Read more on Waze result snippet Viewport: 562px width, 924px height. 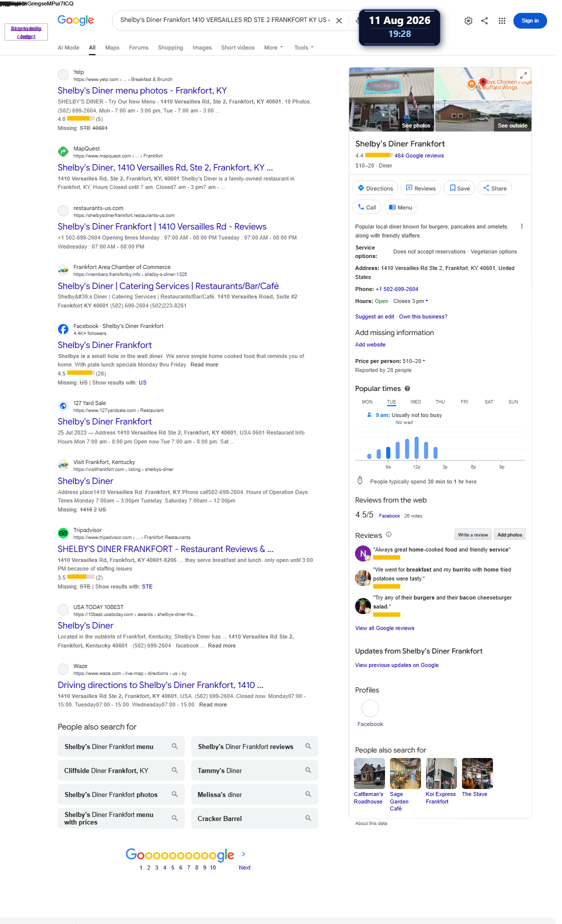click(x=213, y=705)
